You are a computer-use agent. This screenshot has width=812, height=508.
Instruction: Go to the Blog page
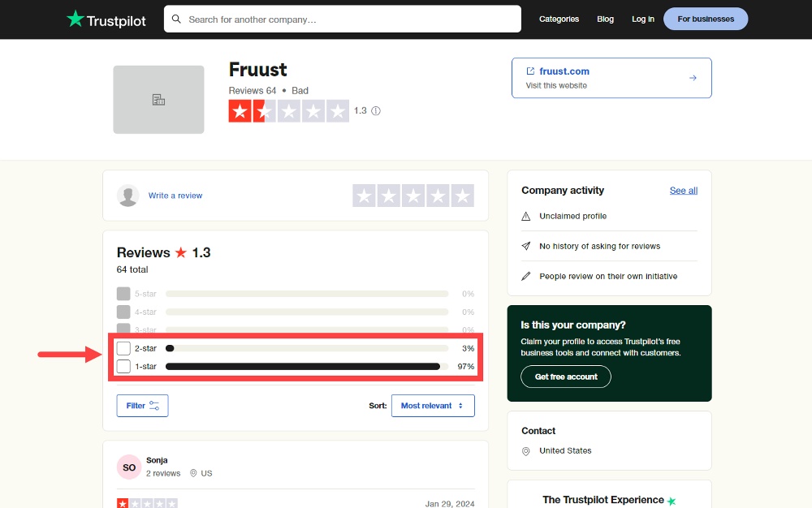[x=606, y=19]
